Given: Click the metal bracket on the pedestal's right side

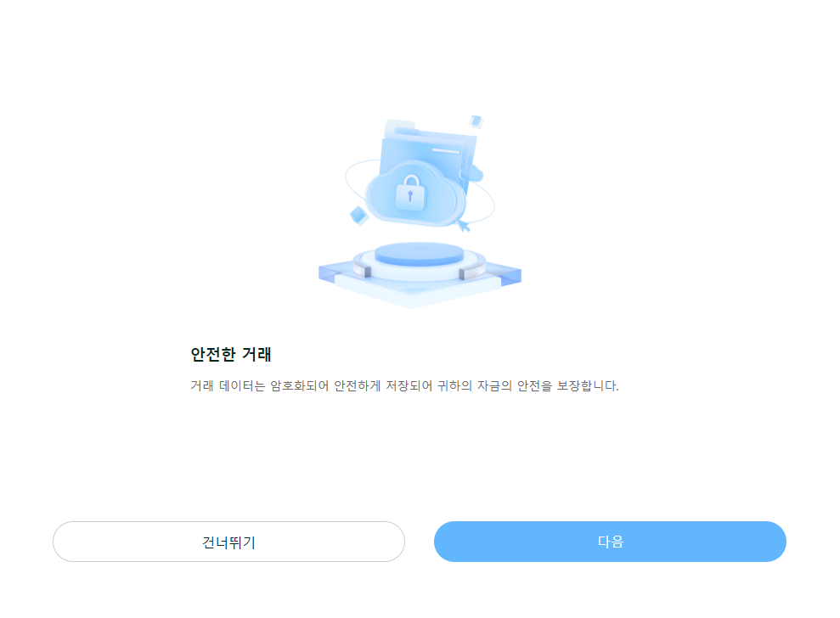Looking at the screenshot, I should 472,271.
